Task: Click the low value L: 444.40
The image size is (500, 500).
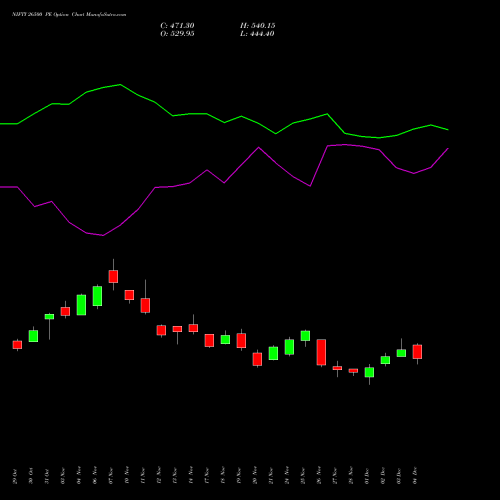Action: click(257, 34)
